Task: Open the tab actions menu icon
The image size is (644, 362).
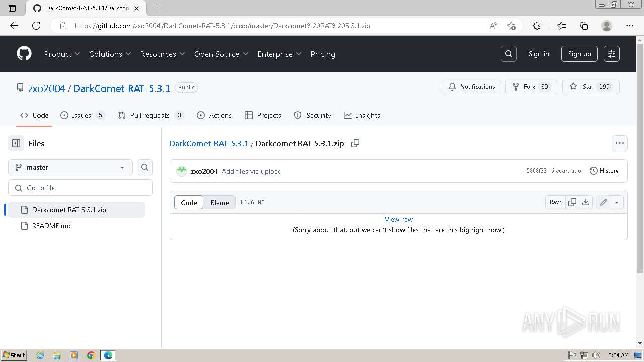Action: (12, 8)
